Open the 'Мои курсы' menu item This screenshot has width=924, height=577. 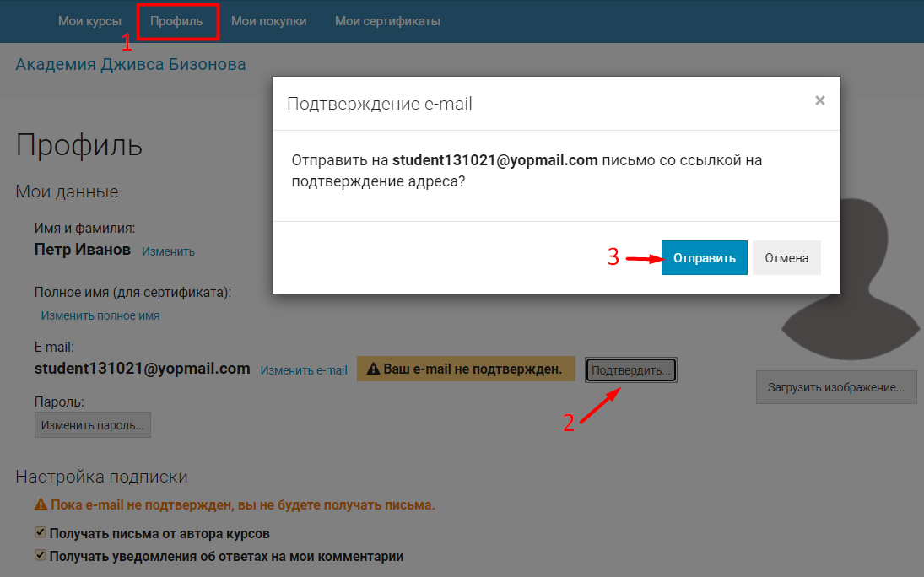[89, 21]
